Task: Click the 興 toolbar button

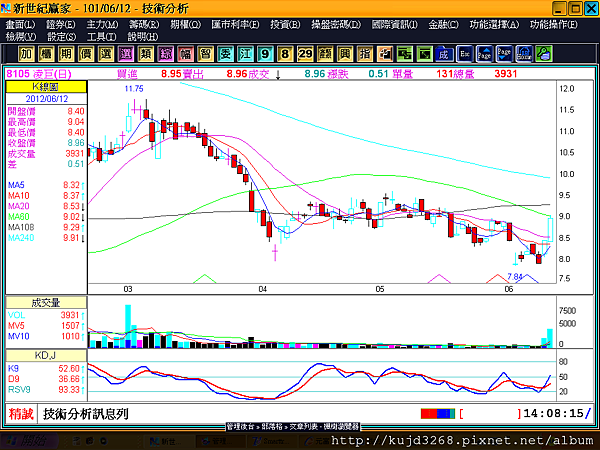Action: [x=344, y=54]
